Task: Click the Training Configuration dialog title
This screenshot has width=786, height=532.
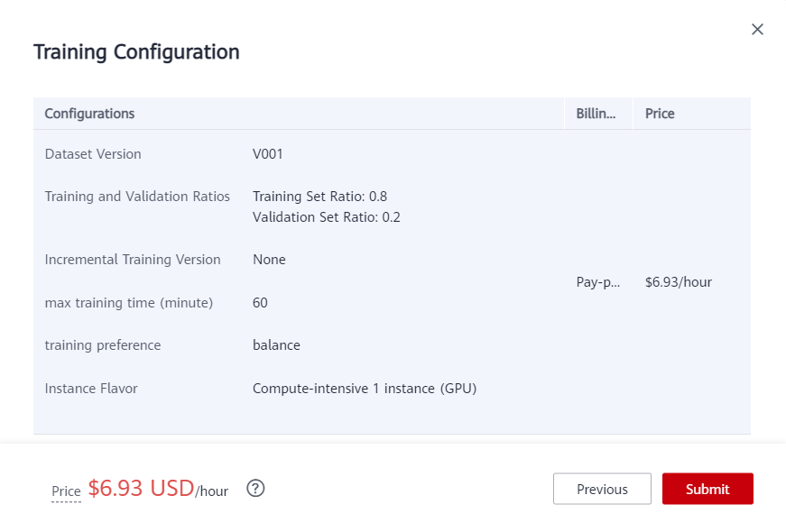Action: click(136, 52)
